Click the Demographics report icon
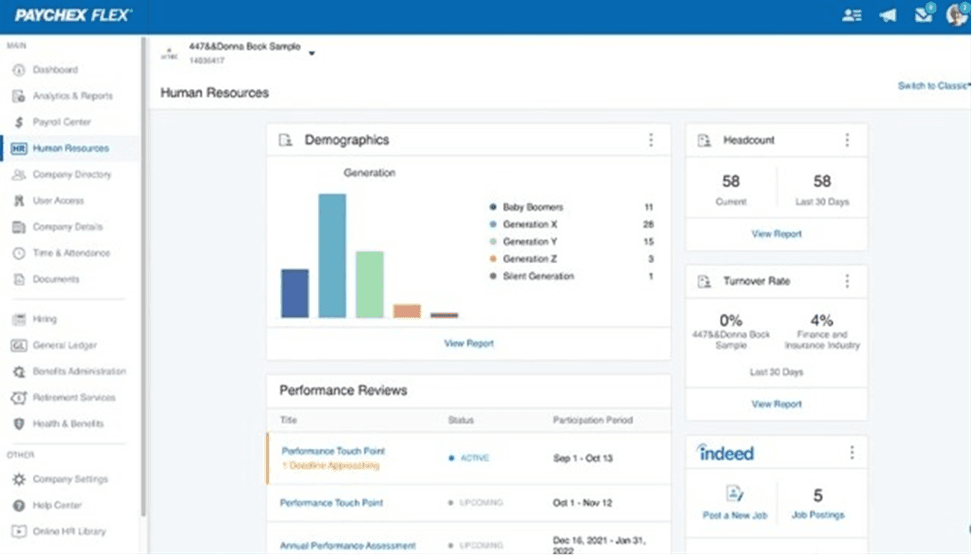Image resolution: width=979 pixels, height=558 pixels. point(285,140)
